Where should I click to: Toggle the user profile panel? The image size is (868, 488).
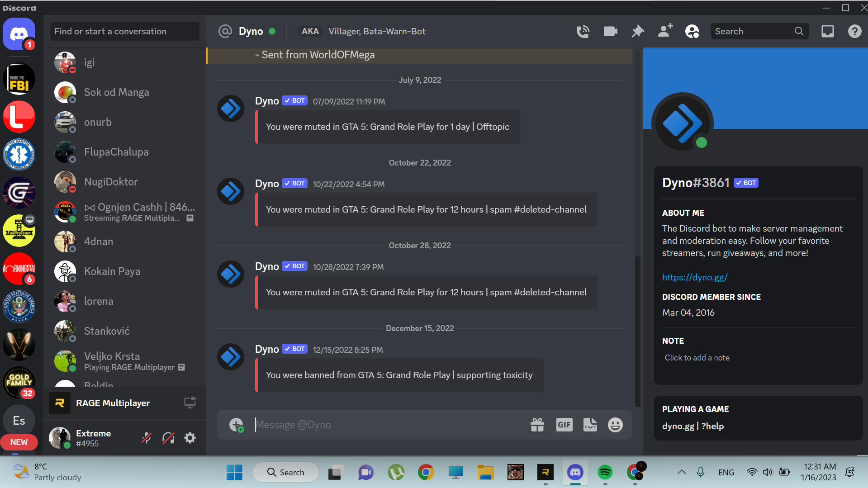(x=692, y=31)
